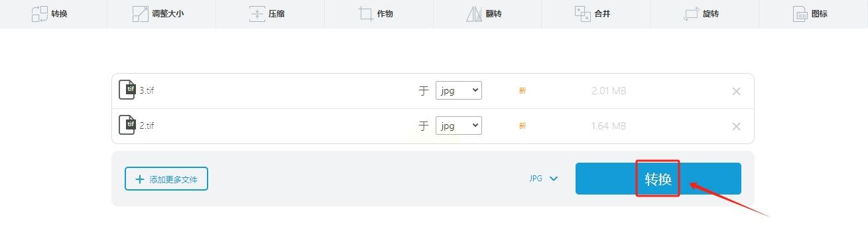Screen dimensions: 868x249
Task: Select the 3.tif file name
Action: click(x=147, y=91)
